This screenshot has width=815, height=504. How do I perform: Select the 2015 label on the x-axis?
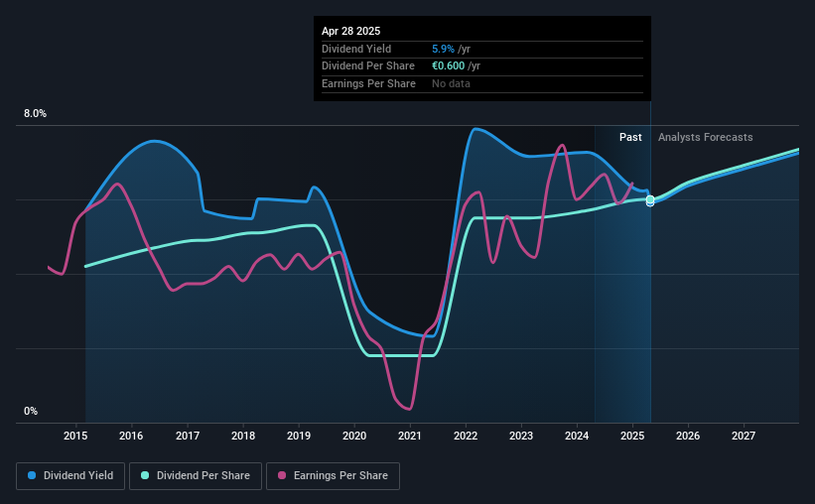tap(75, 436)
